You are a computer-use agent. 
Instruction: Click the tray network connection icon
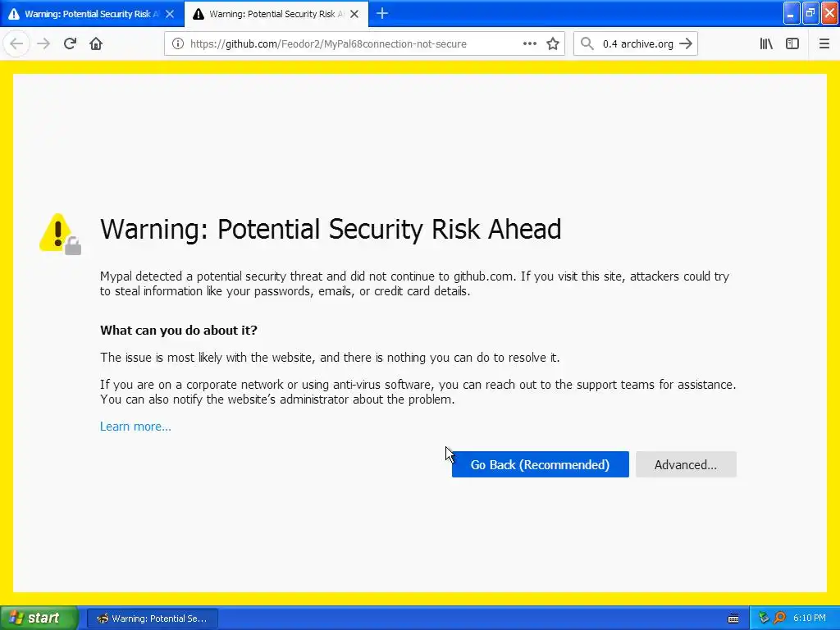coord(764,619)
